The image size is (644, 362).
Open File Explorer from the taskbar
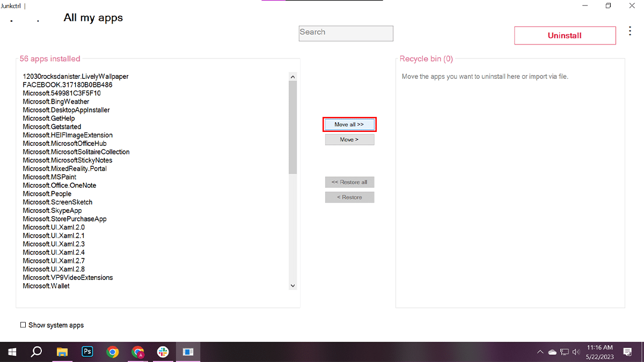coord(62,352)
